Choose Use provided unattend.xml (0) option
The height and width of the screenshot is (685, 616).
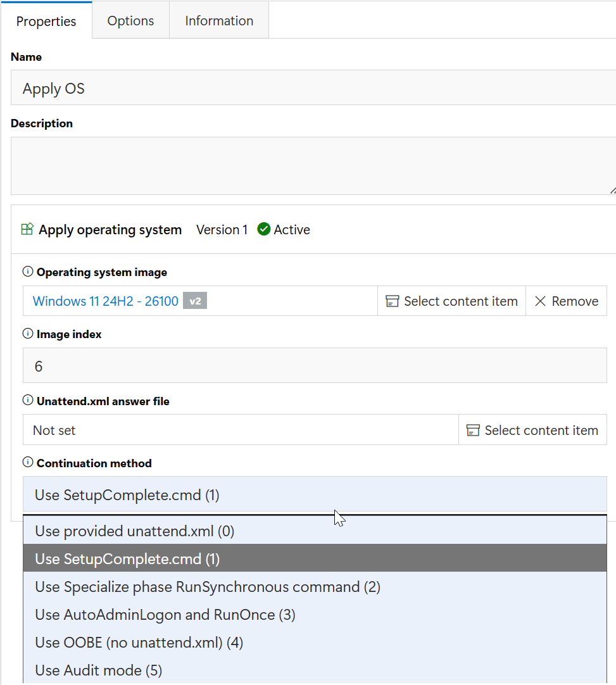(315, 531)
